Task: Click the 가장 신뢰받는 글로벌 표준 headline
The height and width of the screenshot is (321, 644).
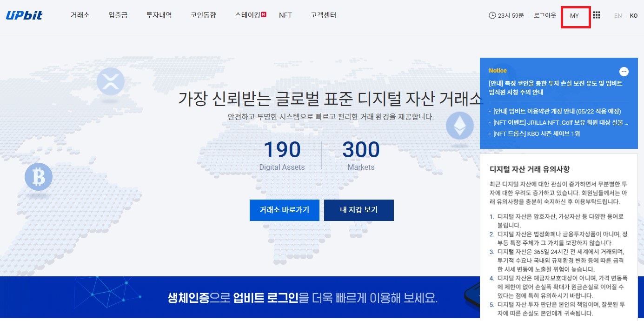Action: click(331, 99)
